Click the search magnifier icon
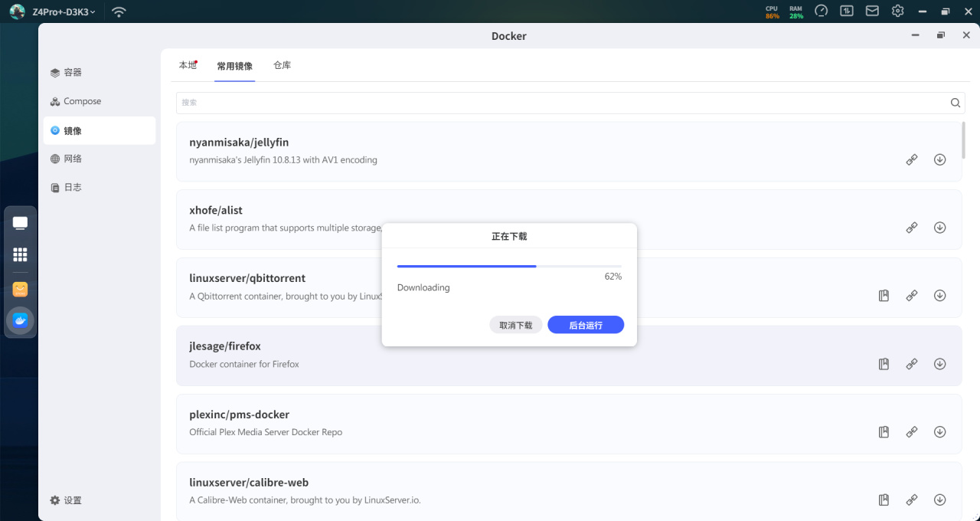Viewport: 980px width, 521px height. [x=955, y=103]
